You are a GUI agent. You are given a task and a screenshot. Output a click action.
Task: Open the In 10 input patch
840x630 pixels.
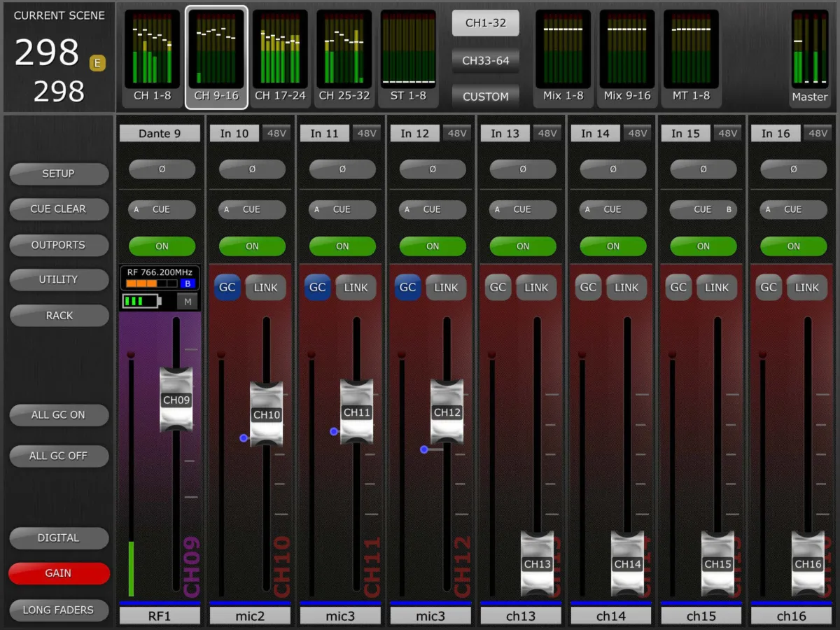pyautogui.click(x=234, y=133)
